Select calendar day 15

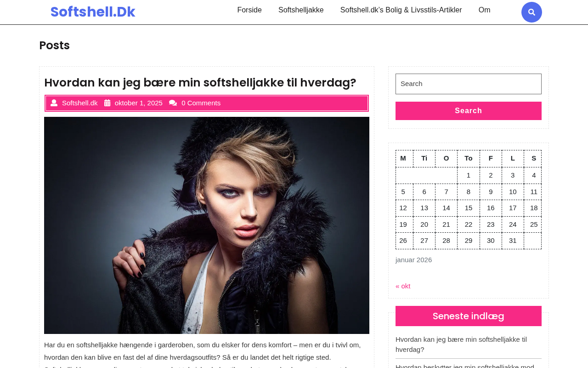pos(469,208)
